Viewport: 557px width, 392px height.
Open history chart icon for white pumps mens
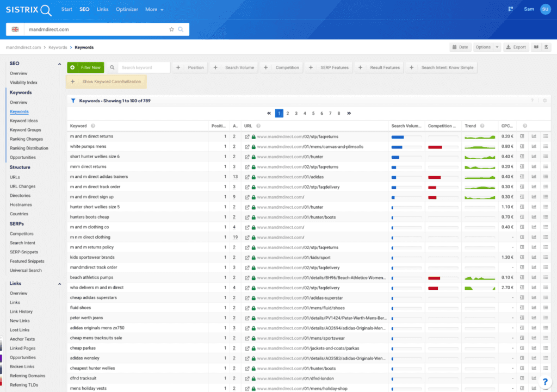[x=534, y=146]
